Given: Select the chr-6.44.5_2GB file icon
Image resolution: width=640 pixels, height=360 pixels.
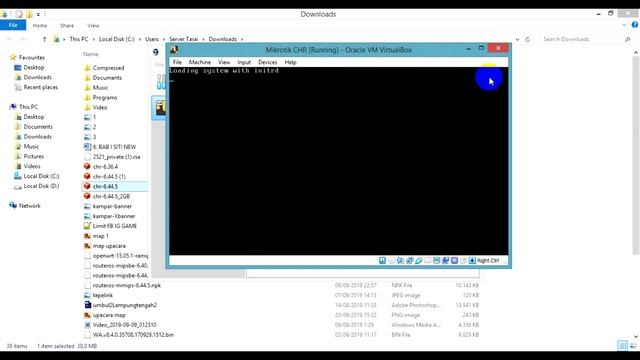Looking at the screenshot, I should tap(87, 196).
